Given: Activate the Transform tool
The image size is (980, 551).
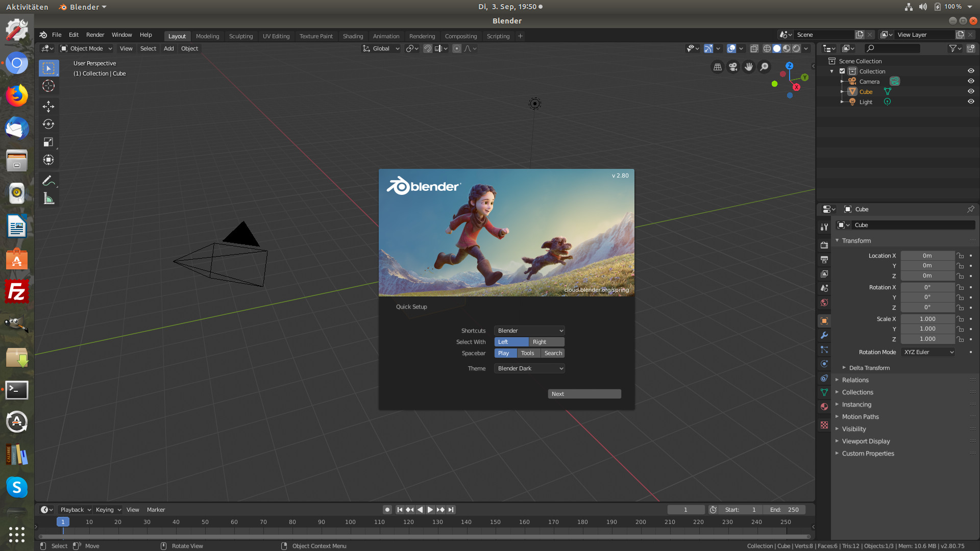Looking at the screenshot, I should (48, 160).
